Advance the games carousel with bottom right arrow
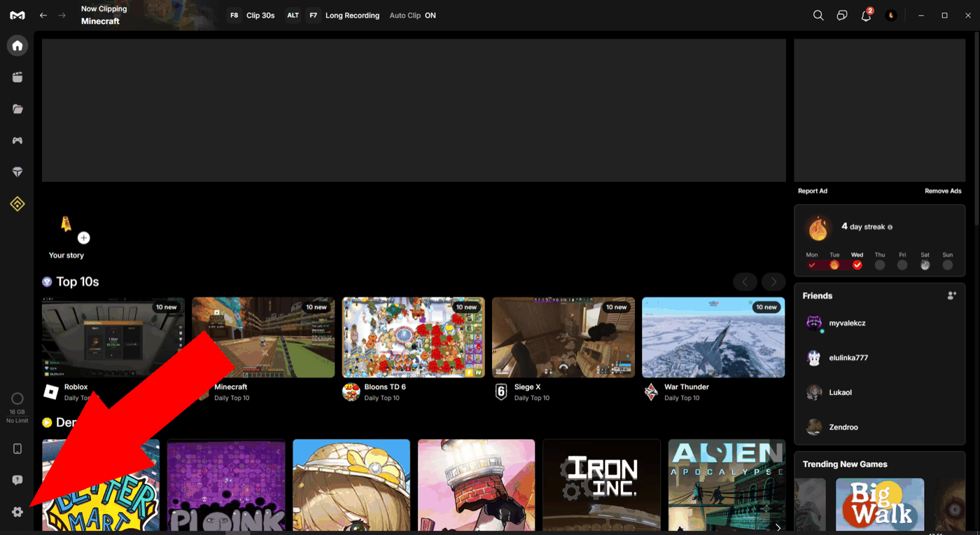This screenshot has width=980, height=535. coord(778,527)
